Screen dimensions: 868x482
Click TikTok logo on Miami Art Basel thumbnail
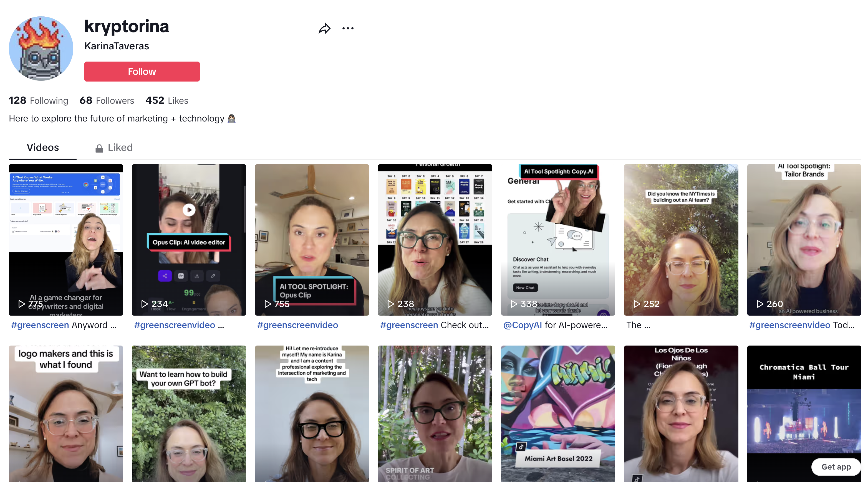click(521, 447)
